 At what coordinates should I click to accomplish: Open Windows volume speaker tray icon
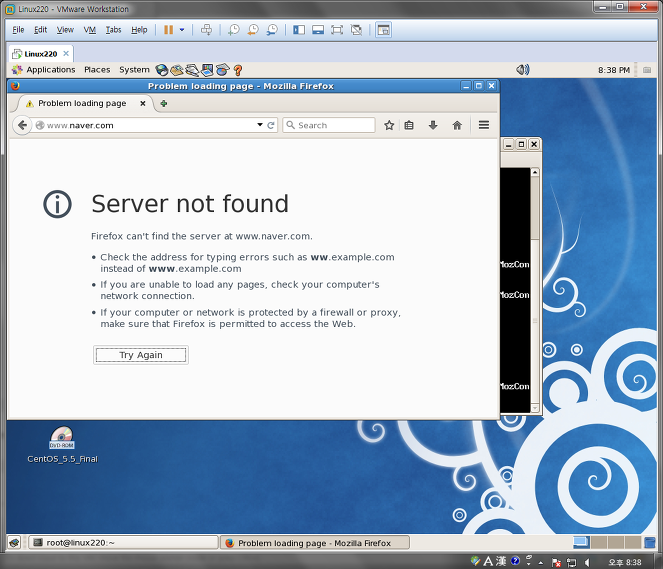coord(587,562)
